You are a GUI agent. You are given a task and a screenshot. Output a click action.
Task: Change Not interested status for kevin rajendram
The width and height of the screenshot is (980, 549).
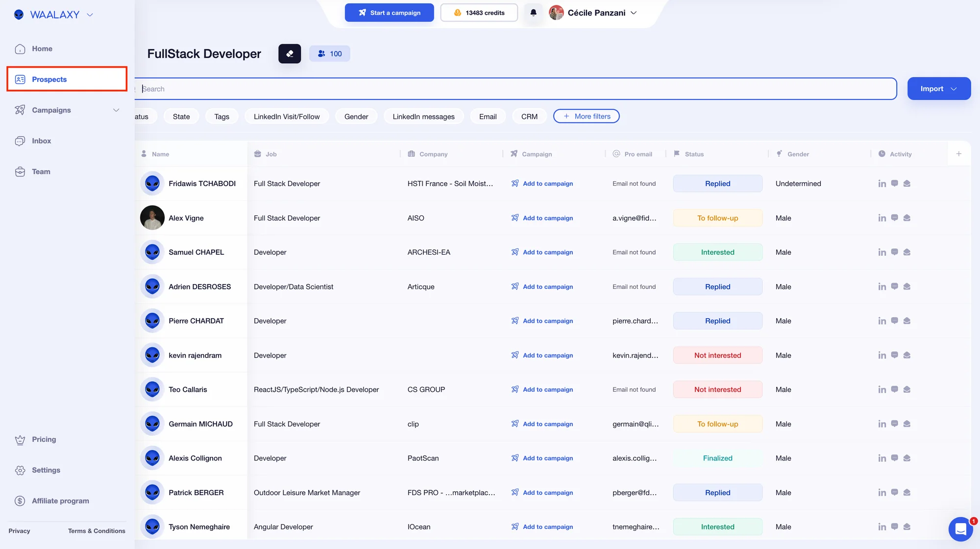coord(717,355)
